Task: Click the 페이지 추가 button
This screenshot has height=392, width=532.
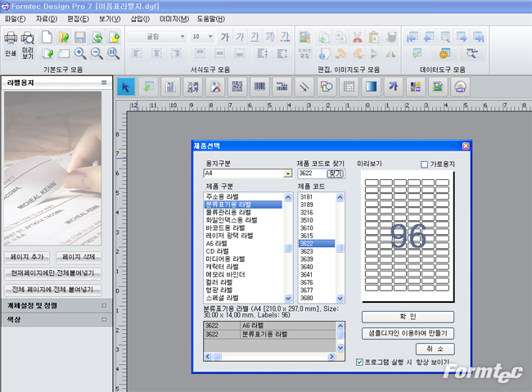Action: (x=27, y=257)
